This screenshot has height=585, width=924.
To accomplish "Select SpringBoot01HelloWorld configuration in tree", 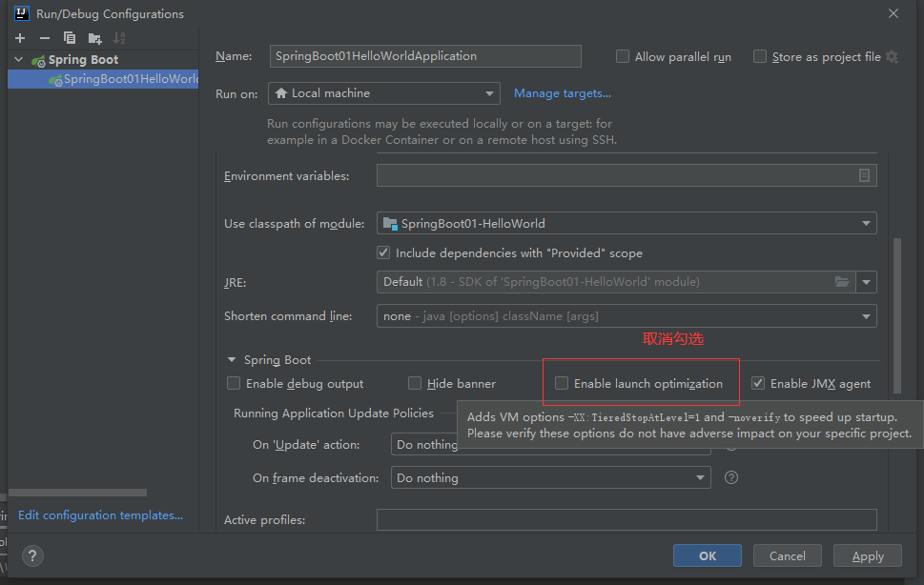I will (103, 79).
